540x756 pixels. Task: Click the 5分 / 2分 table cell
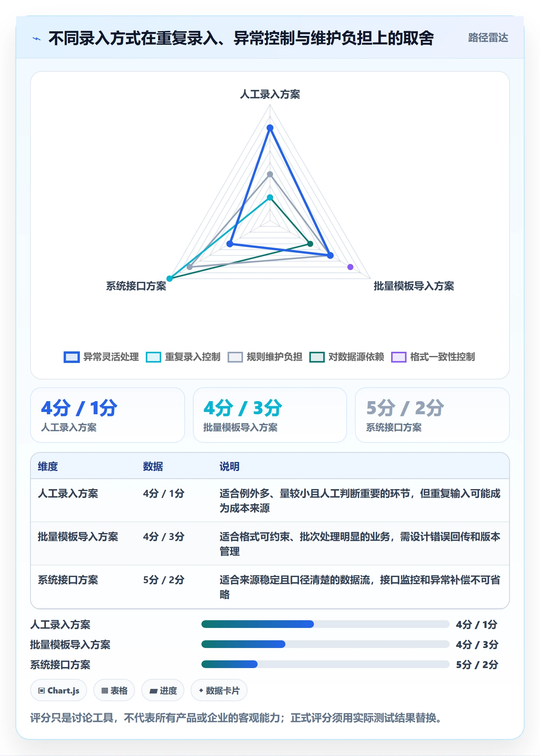164,580
